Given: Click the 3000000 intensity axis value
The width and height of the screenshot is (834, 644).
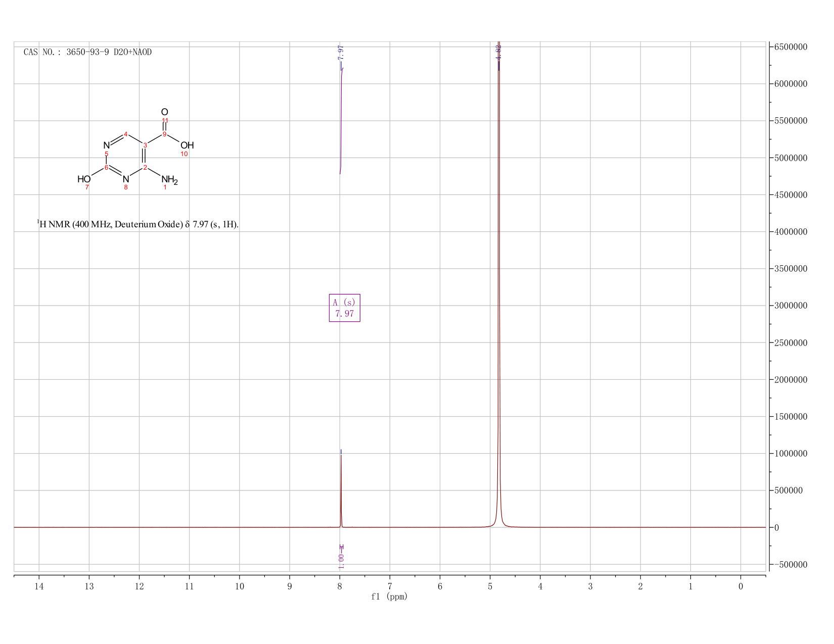Looking at the screenshot, I should (x=791, y=306).
